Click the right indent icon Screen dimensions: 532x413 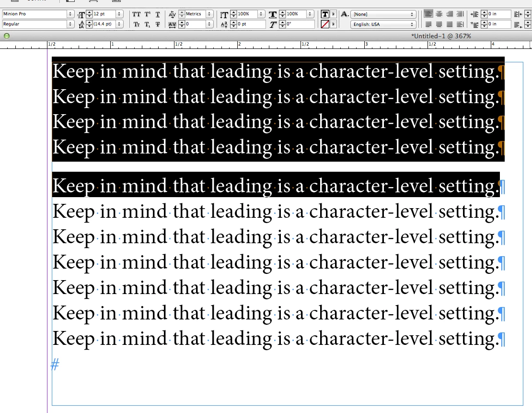pos(518,14)
